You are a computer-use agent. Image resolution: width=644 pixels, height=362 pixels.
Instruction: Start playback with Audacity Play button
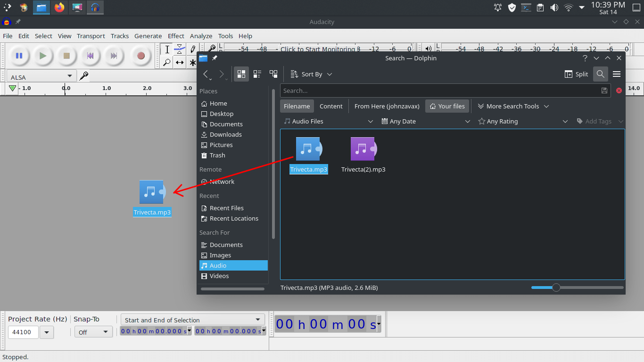pyautogui.click(x=43, y=56)
